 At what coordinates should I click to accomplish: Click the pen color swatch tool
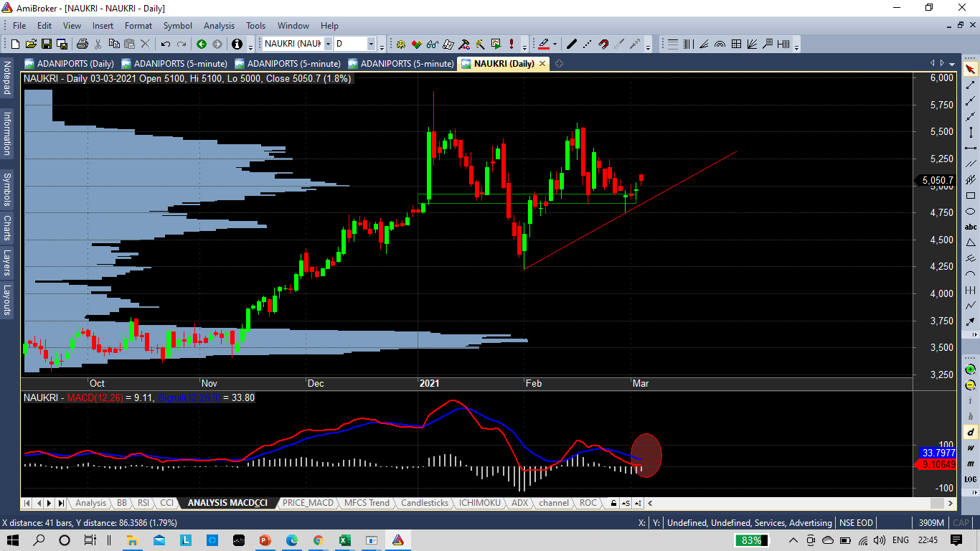(x=544, y=44)
